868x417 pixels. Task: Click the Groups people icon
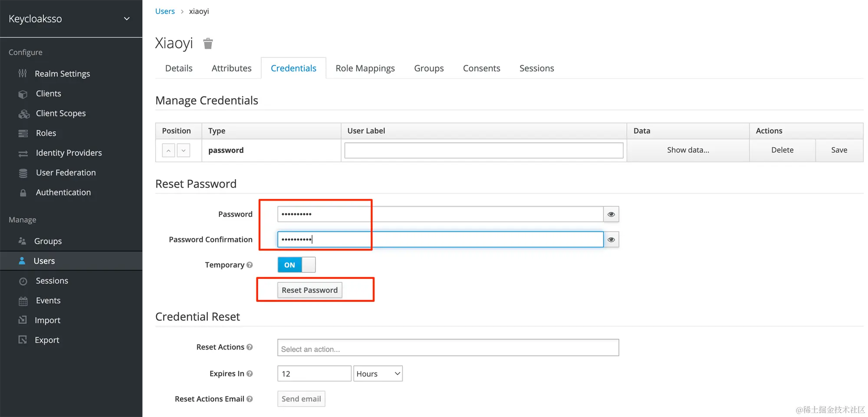(x=22, y=241)
